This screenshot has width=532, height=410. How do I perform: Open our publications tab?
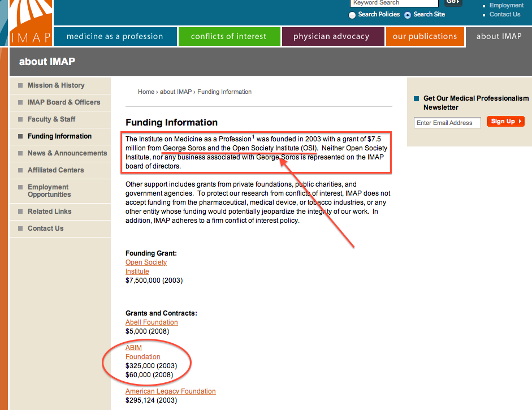pos(425,36)
